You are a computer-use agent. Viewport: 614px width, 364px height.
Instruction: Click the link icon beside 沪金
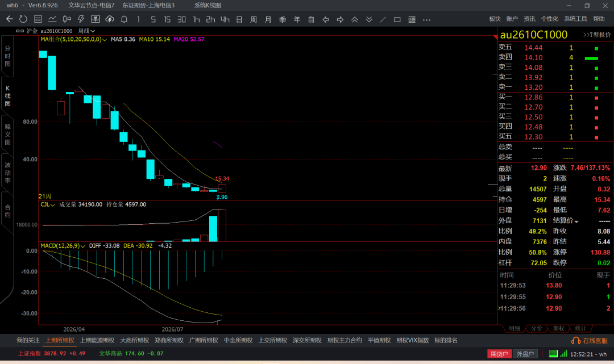[20, 31]
